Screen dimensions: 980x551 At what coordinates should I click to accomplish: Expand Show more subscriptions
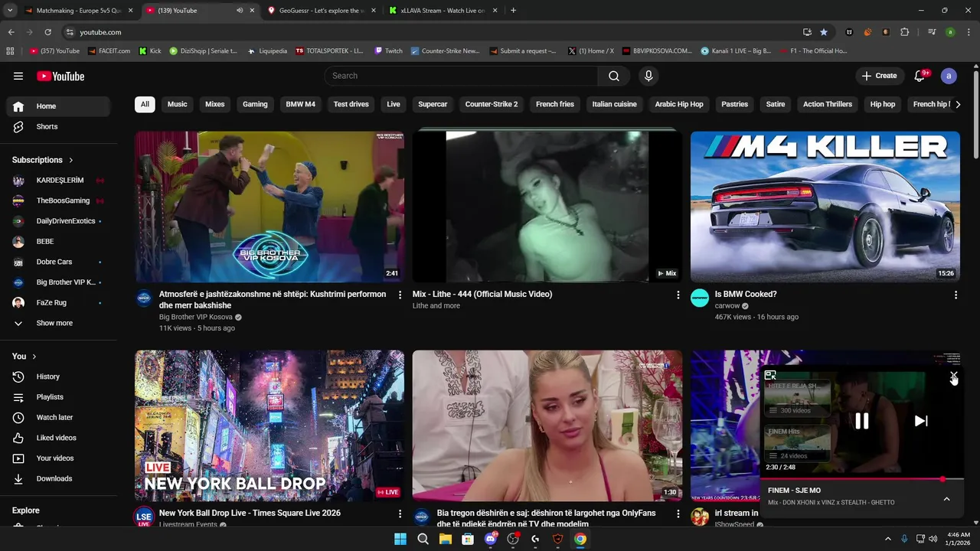(58, 323)
